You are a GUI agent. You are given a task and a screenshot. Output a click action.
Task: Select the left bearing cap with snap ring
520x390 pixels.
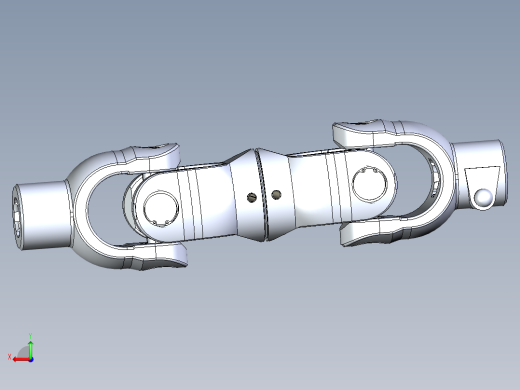[x=161, y=209]
